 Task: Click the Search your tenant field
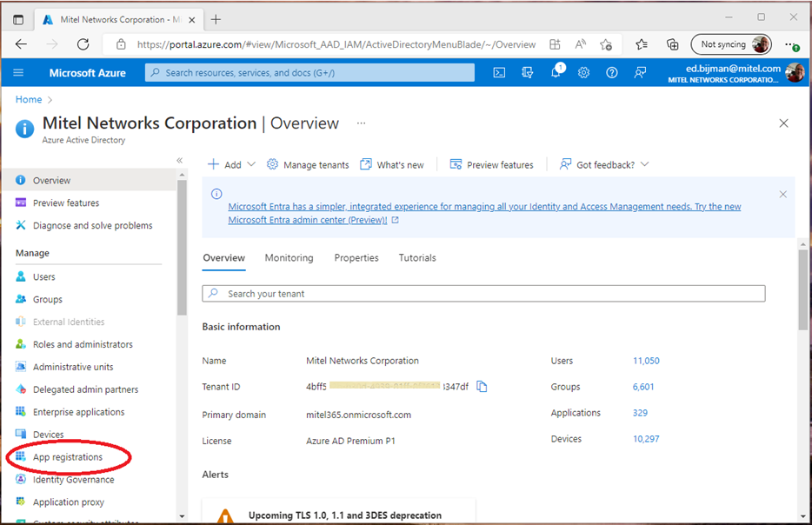(x=483, y=294)
